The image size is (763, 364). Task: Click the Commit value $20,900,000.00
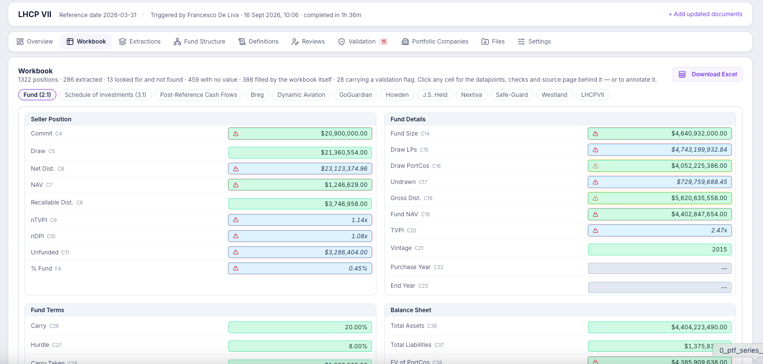click(344, 133)
